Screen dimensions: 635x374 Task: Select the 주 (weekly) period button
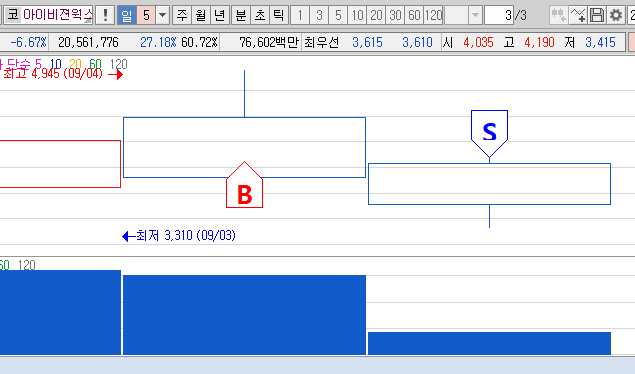[182, 15]
